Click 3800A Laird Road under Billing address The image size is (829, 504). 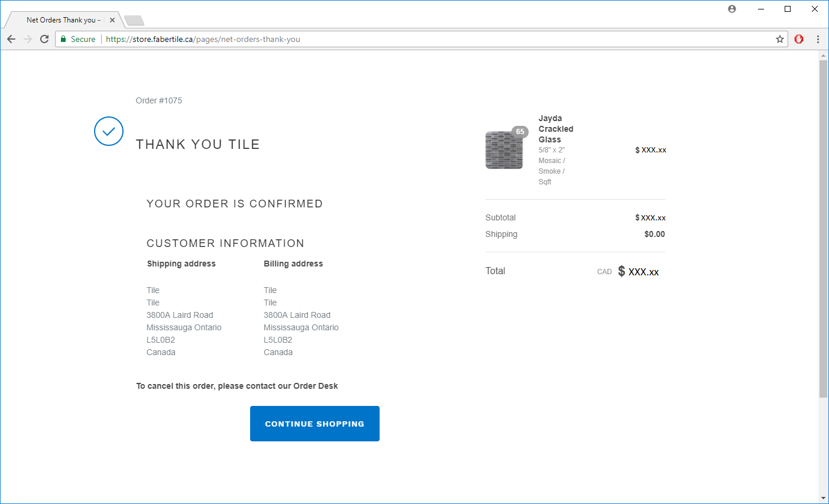point(297,315)
